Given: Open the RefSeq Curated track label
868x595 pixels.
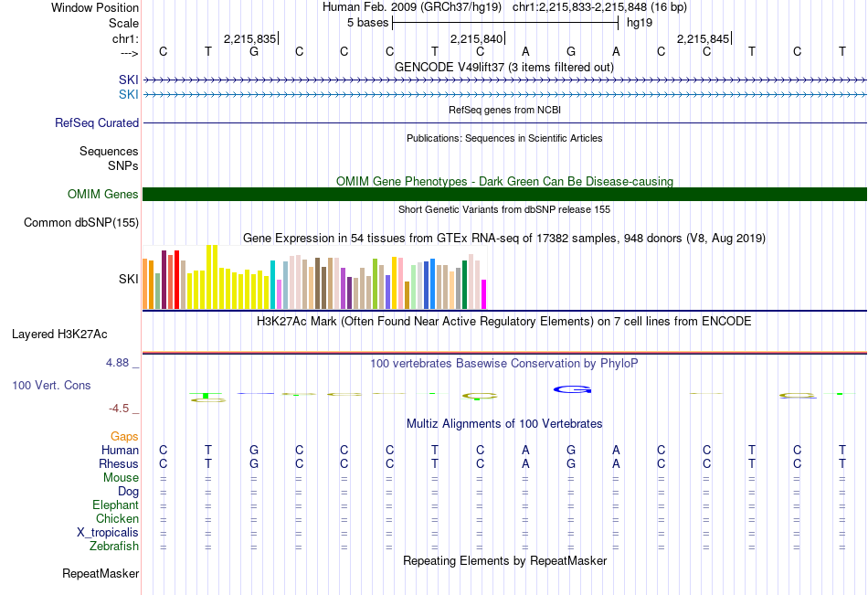Looking at the screenshot, I should click(97, 123).
